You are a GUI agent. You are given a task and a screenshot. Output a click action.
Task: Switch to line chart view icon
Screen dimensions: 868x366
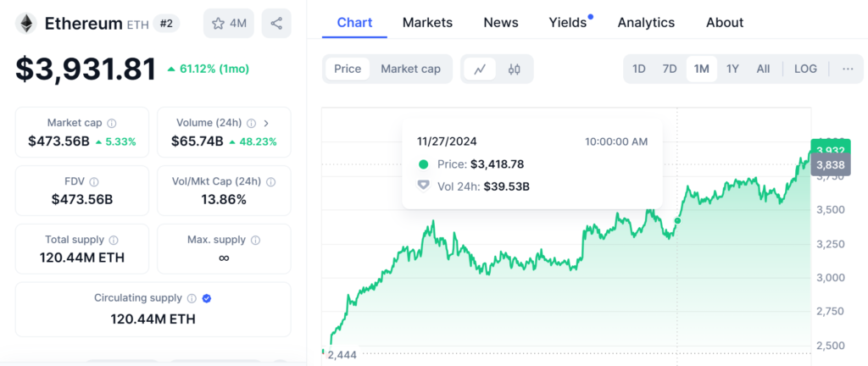pyautogui.click(x=480, y=69)
